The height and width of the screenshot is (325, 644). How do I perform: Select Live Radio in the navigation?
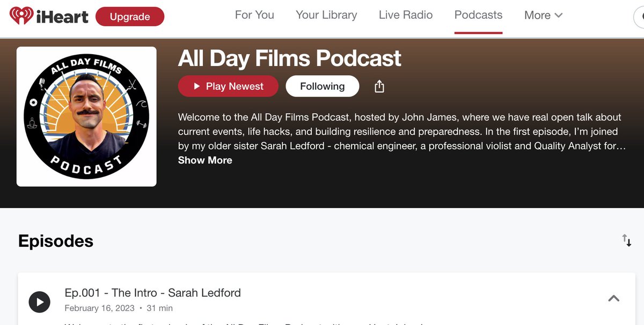(x=406, y=15)
